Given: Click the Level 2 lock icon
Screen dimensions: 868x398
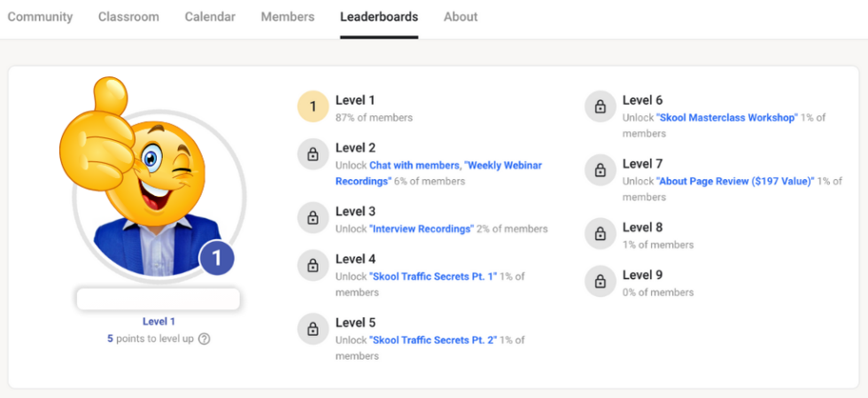Looking at the screenshot, I should (x=313, y=154).
